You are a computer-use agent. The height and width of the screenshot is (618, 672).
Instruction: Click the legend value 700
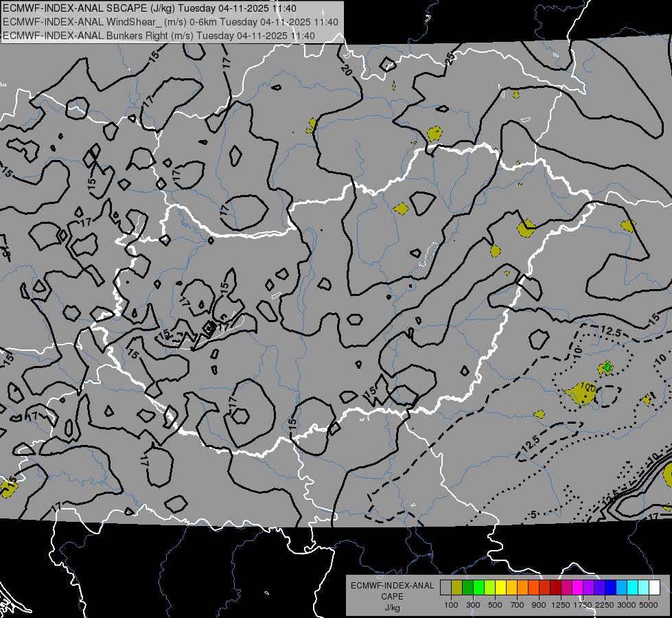tap(518, 605)
